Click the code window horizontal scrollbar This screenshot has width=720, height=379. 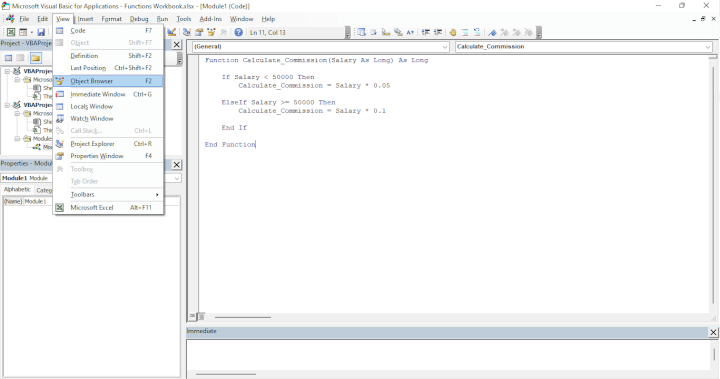click(243, 317)
